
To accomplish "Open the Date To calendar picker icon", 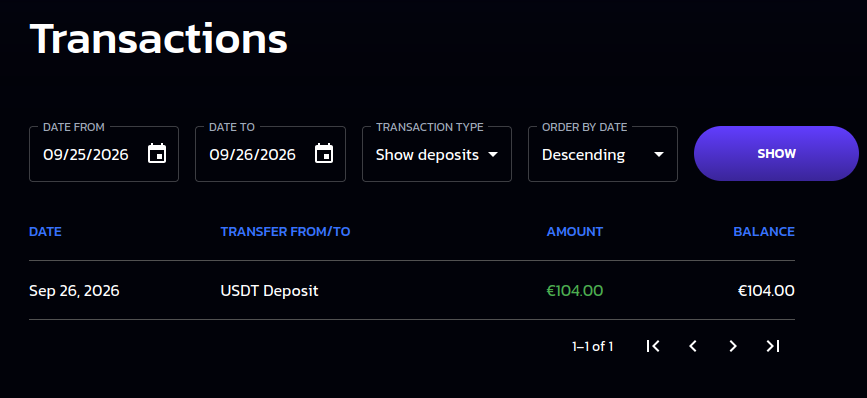I will (x=324, y=154).
